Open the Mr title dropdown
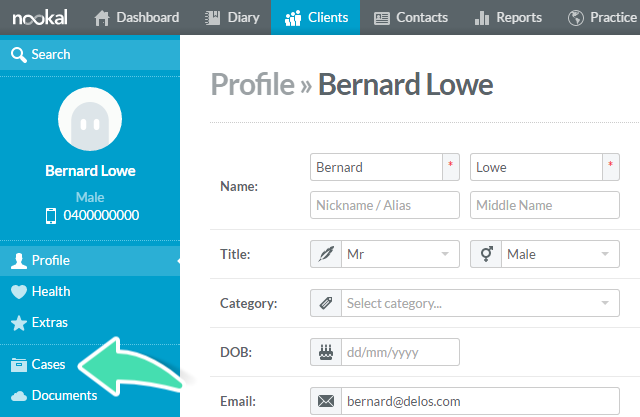The height and width of the screenshot is (417, 640). point(400,254)
